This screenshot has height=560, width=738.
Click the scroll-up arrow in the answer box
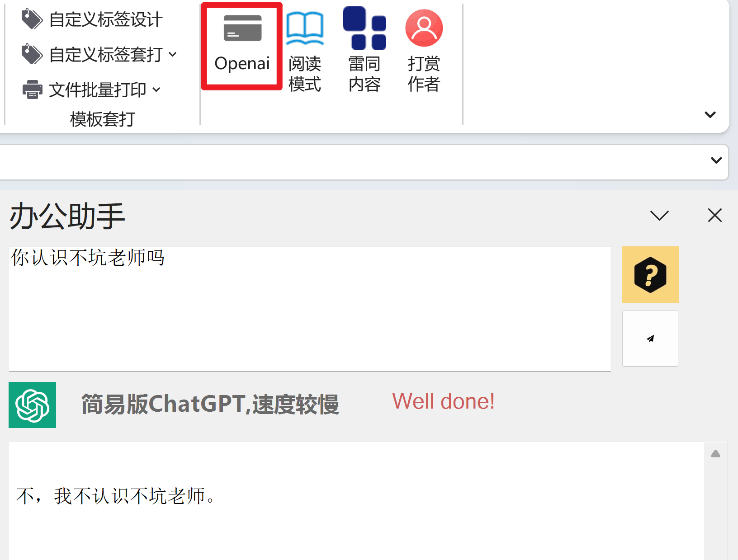[715, 454]
